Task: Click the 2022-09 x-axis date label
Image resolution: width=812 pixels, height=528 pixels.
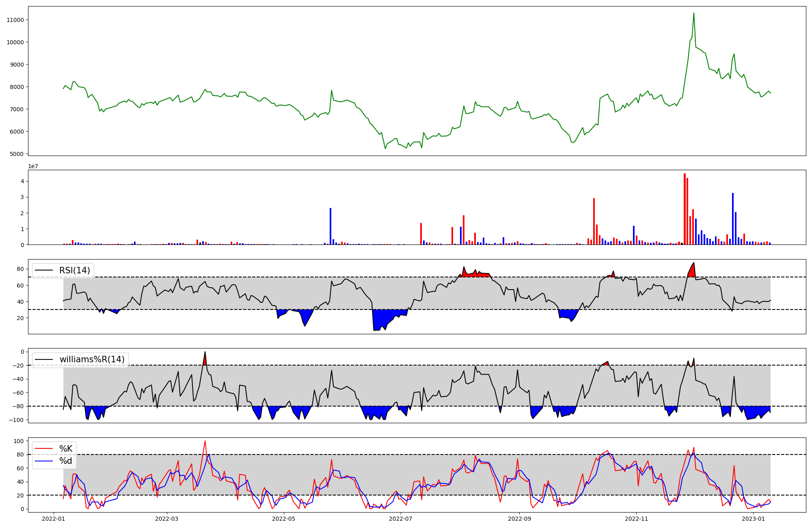Action: pyautogui.click(x=519, y=519)
